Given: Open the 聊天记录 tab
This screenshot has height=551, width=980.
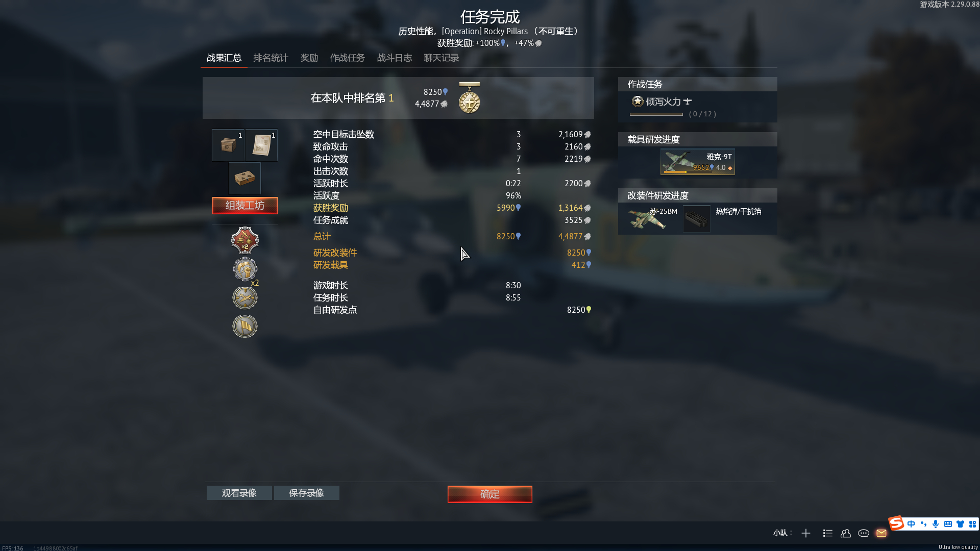Looking at the screenshot, I should click(x=442, y=58).
